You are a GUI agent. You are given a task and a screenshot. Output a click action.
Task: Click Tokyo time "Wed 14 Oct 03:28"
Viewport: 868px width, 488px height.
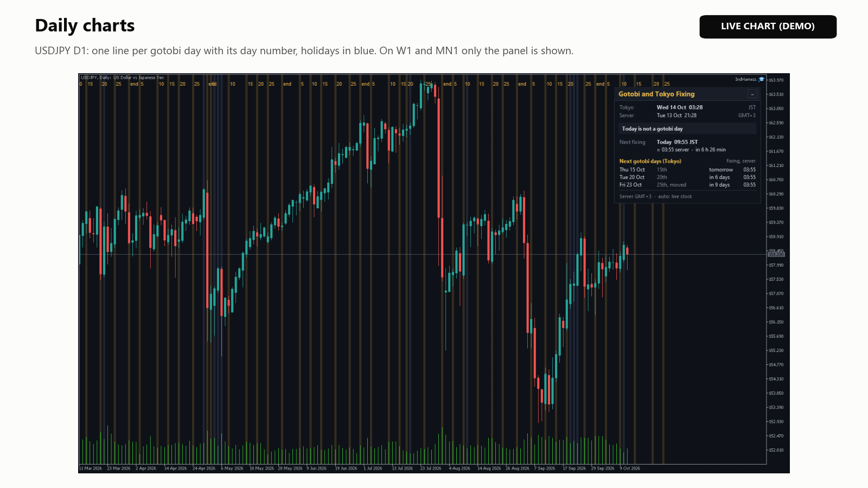tap(680, 107)
